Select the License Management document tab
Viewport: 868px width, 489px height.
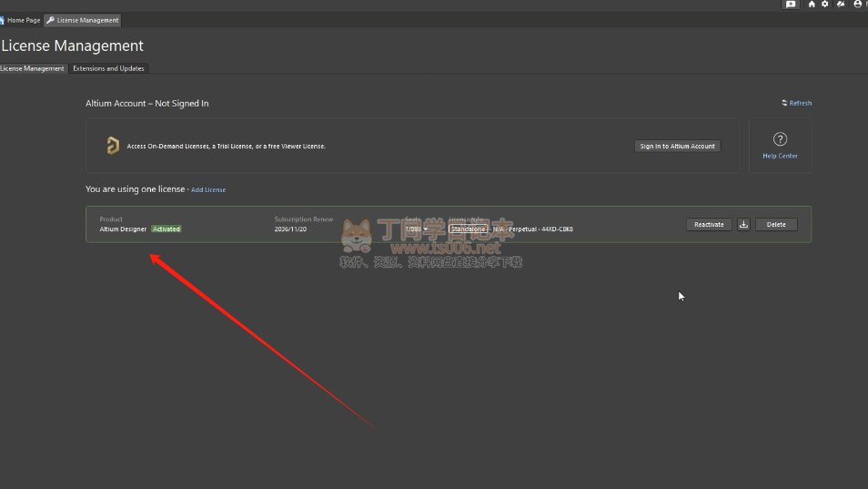tap(83, 21)
